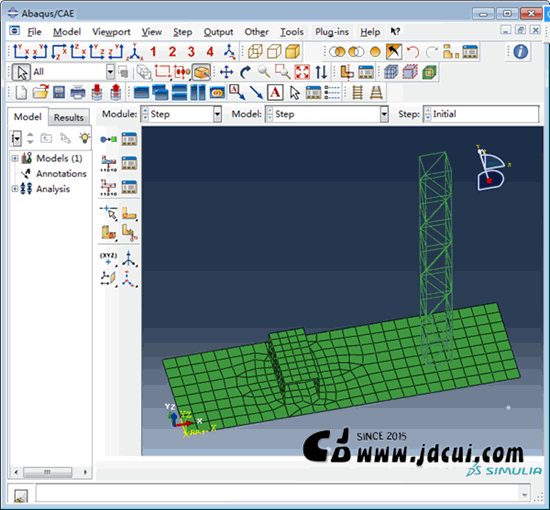550x510 pixels.
Task: Click the model tree horizontal scrollbar
Action: click(47, 472)
